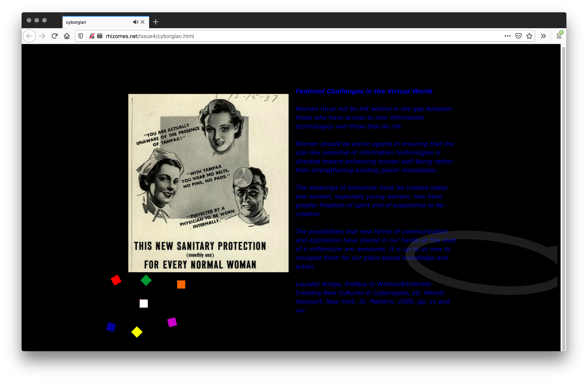
Task: Close the cyborgian tab
Action: pos(143,22)
